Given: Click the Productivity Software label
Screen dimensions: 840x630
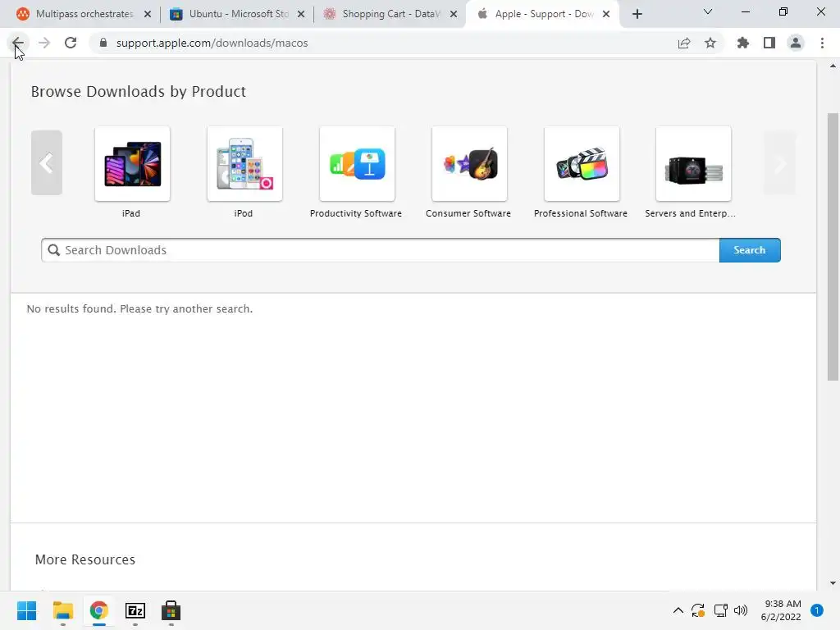Looking at the screenshot, I should click(x=356, y=213).
